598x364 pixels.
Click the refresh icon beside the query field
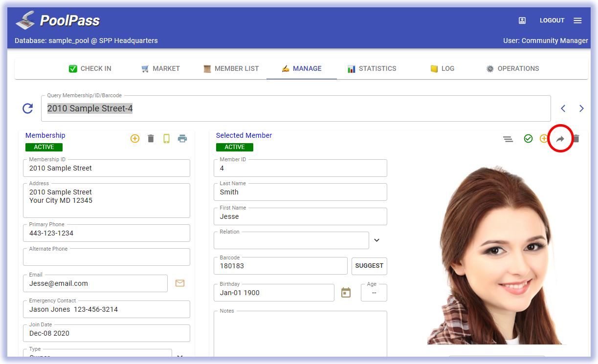[x=28, y=108]
